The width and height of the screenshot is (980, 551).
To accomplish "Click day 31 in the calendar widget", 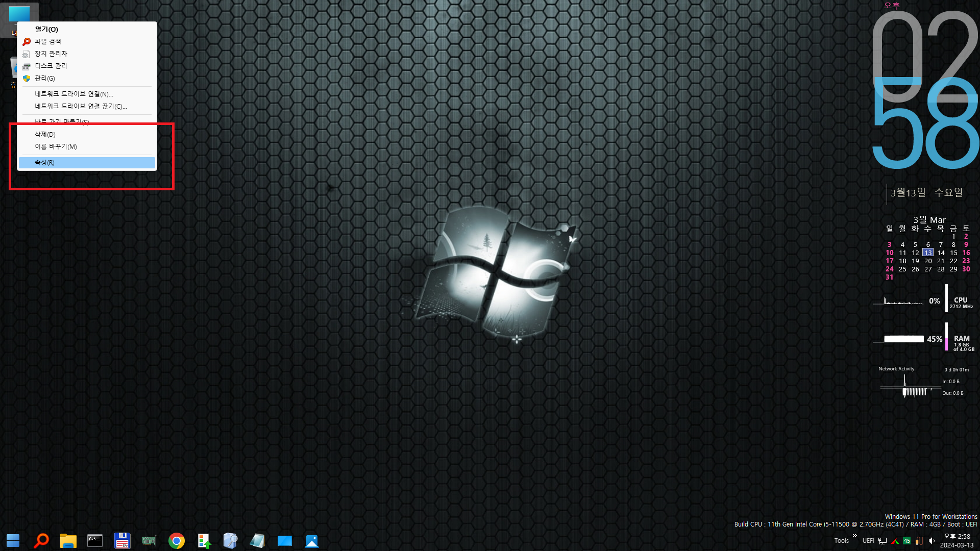I will tap(890, 277).
